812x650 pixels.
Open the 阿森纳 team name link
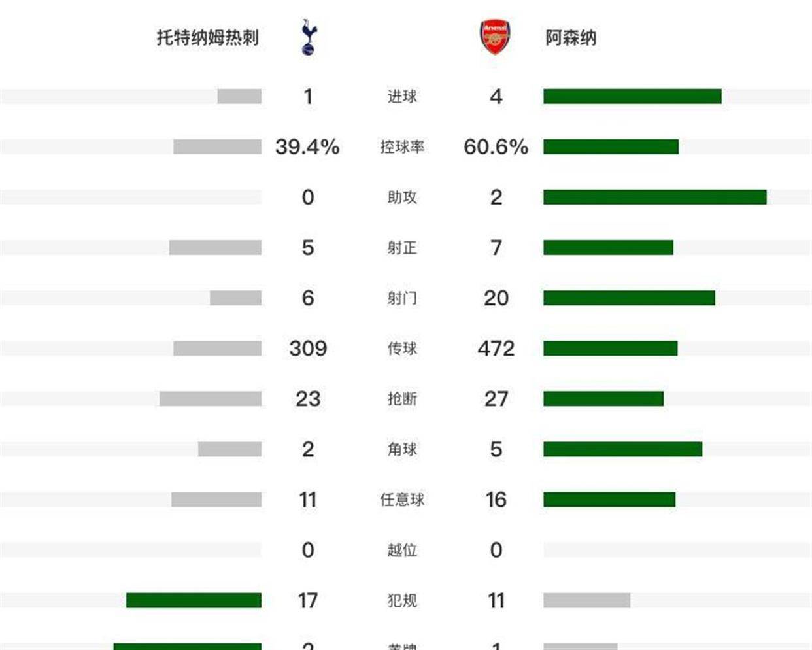coord(571,38)
